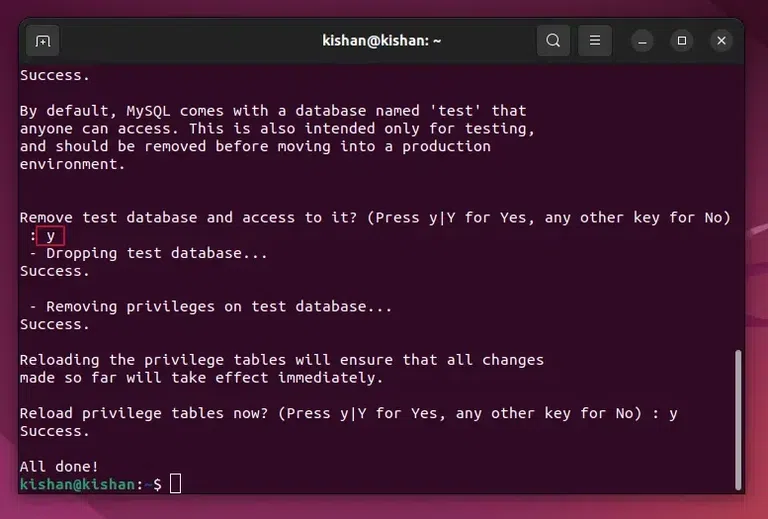Minimize the terminal window
The height and width of the screenshot is (519, 768).
pos(643,41)
